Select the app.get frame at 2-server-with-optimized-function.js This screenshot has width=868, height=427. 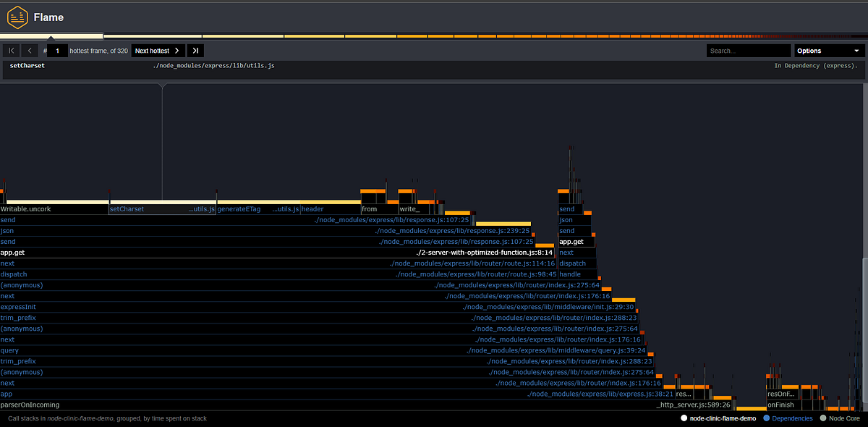(x=277, y=253)
